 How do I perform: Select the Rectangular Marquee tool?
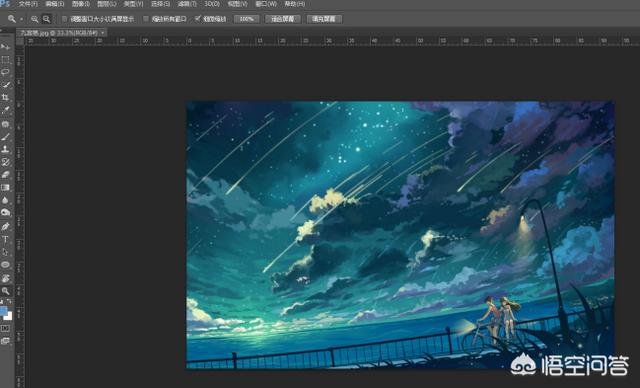coord(5,60)
